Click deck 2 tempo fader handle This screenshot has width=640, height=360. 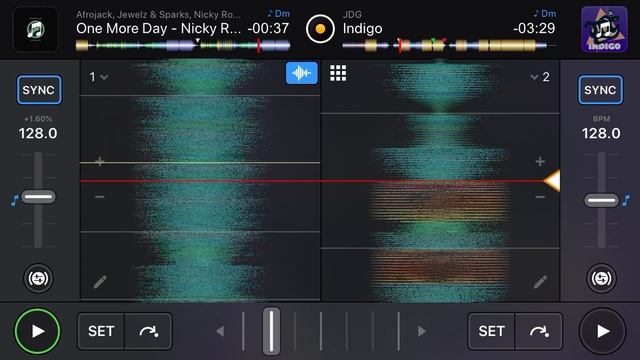tap(601, 200)
